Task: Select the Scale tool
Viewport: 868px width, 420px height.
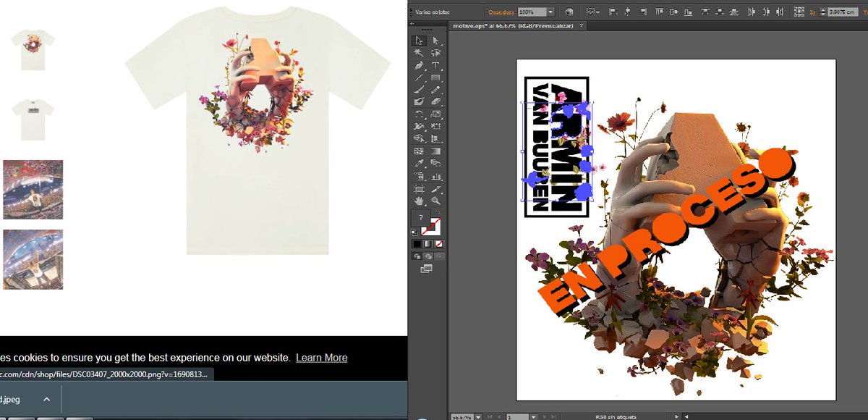Action: click(x=435, y=114)
